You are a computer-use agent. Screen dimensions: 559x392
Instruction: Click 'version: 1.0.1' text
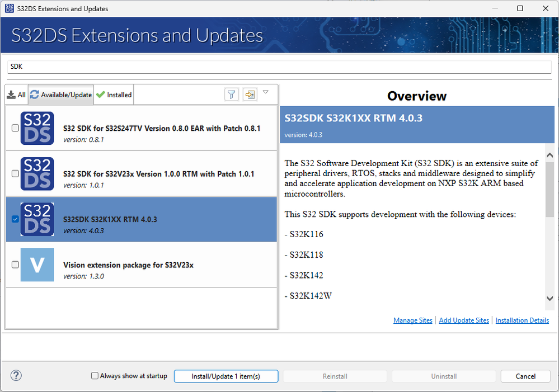tap(83, 185)
